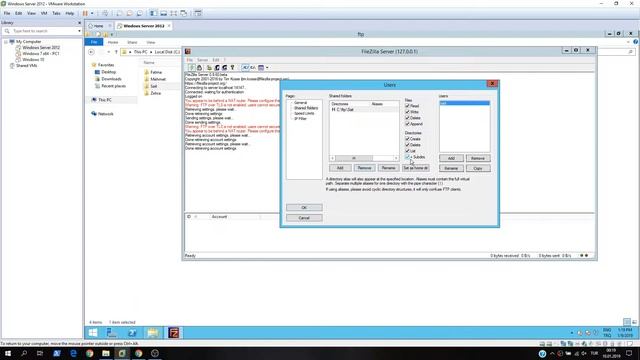
Task: Toggle the Files Delete permission checkbox
Action: [x=407, y=118]
